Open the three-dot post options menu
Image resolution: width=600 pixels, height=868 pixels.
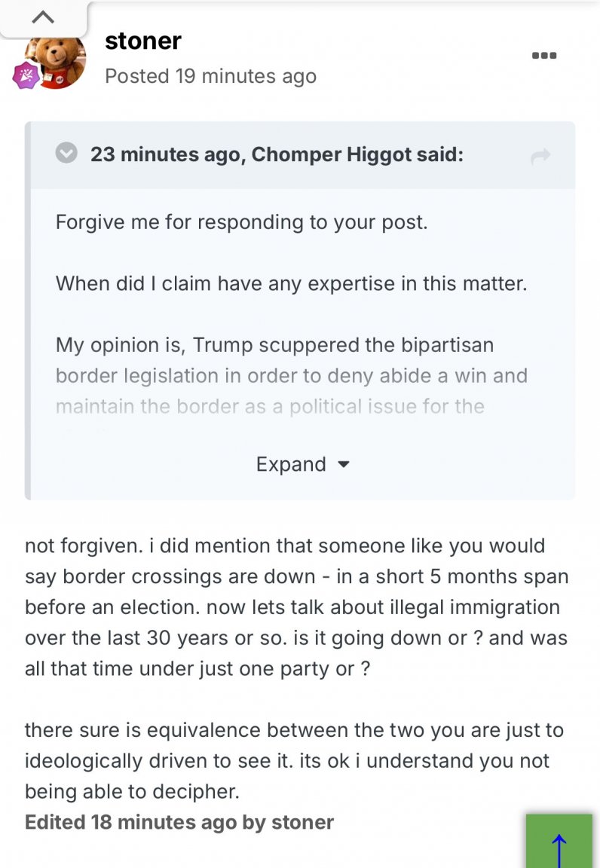(x=544, y=55)
